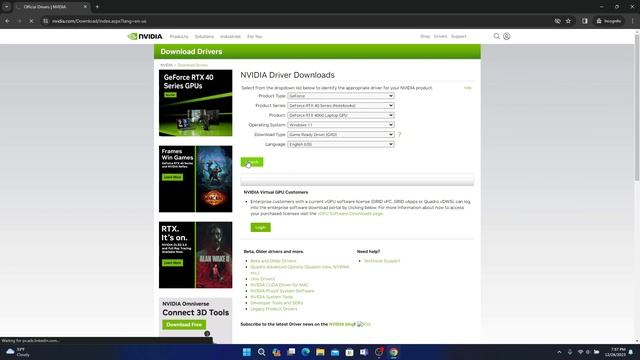The height and width of the screenshot is (360, 640).
Task: Open Developer Tools and SDKs link
Action: pos(276,303)
